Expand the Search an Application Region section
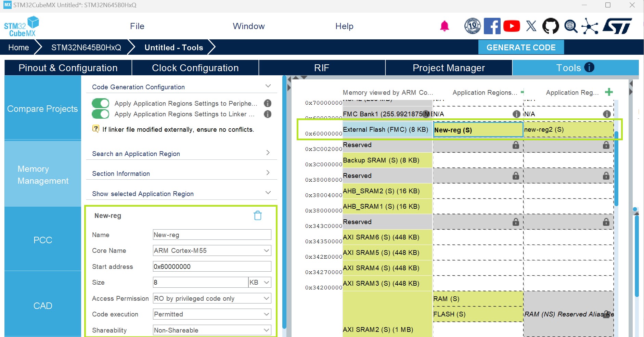Viewport: 644px width, 337px height. click(268, 153)
